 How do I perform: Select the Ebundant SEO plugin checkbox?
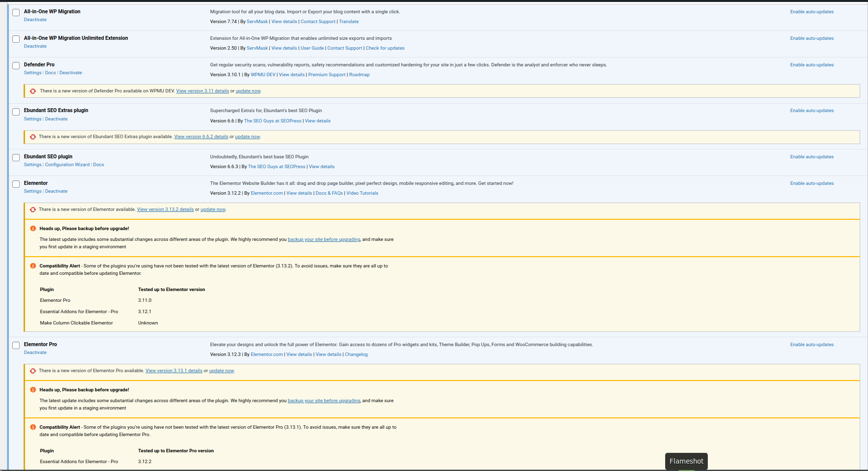(x=16, y=158)
